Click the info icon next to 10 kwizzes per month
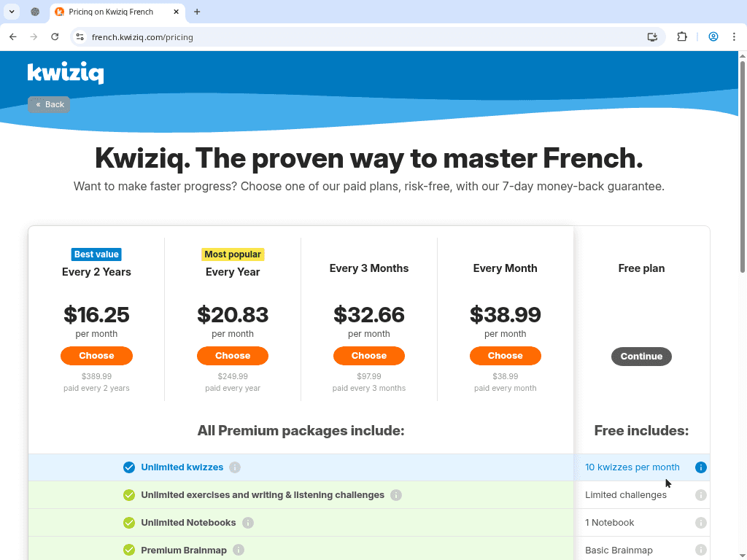This screenshot has width=747, height=560. tap(700, 467)
